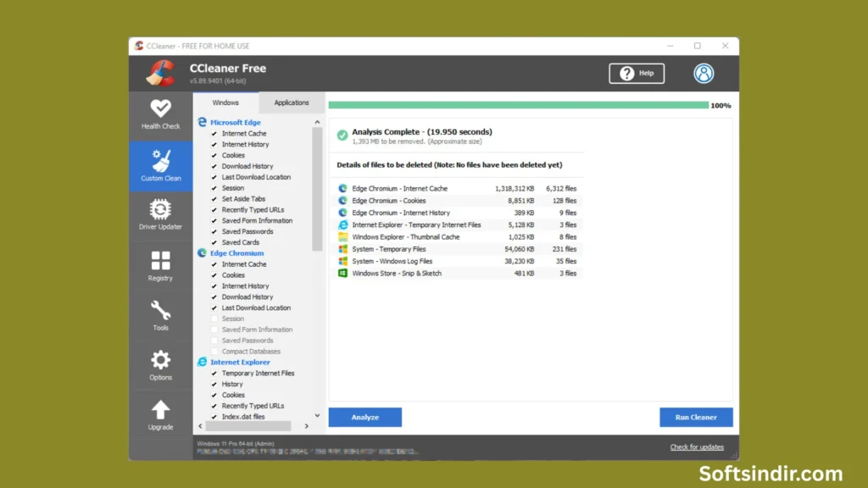Open Check for updates link
Viewport: 868px width, 488px height.
coord(697,446)
